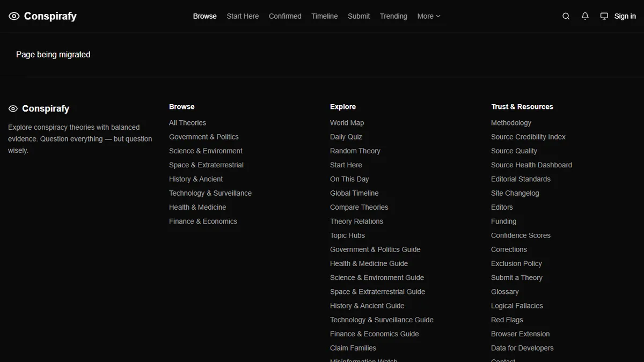Viewport: 644px width, 362px height.
Task: Click the footer Conspirafy eye logo
Action: [x=13, y=109]
